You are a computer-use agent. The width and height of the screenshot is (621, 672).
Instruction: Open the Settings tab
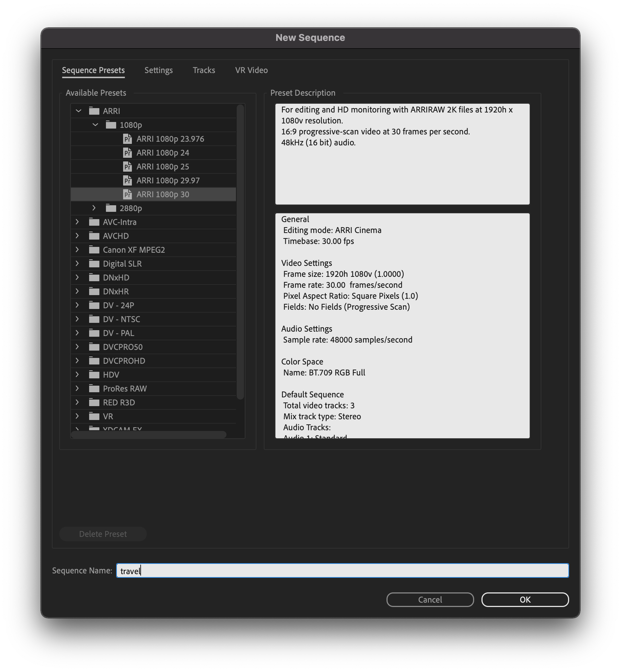(159, 70)
